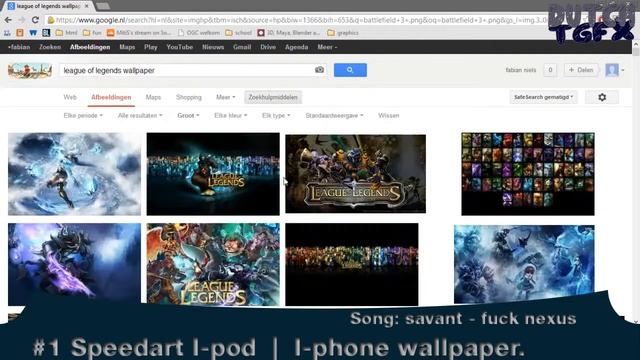Open the orange Blogger bookmark icon
Viewport: 640px width, 360px height.
20,33
